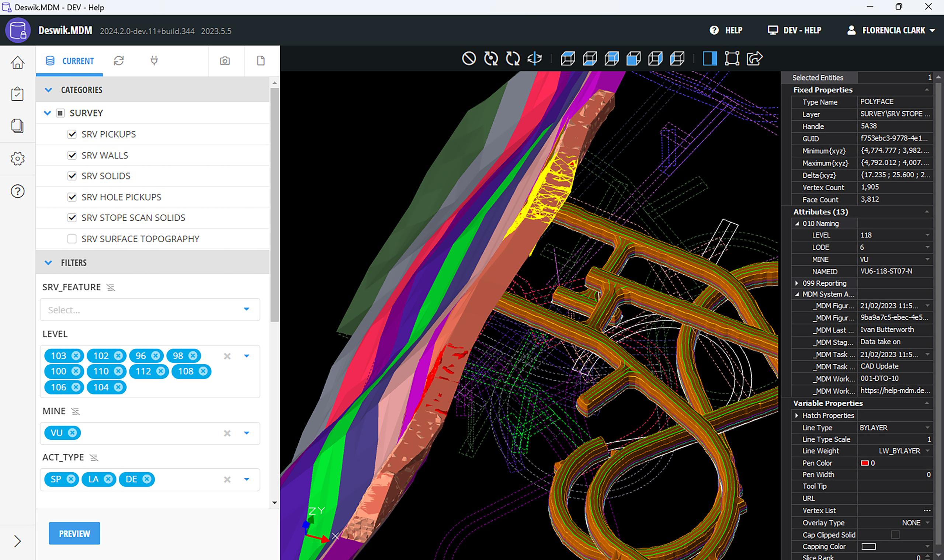Expand the ACT_TYPE filter dropdown arrow

tap(247, 479)
